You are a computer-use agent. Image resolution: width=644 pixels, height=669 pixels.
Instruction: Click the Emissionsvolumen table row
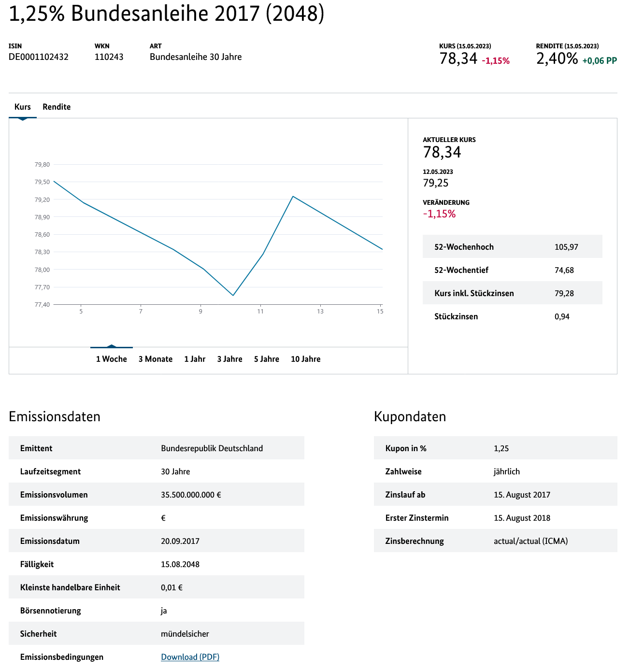(157, 495)
